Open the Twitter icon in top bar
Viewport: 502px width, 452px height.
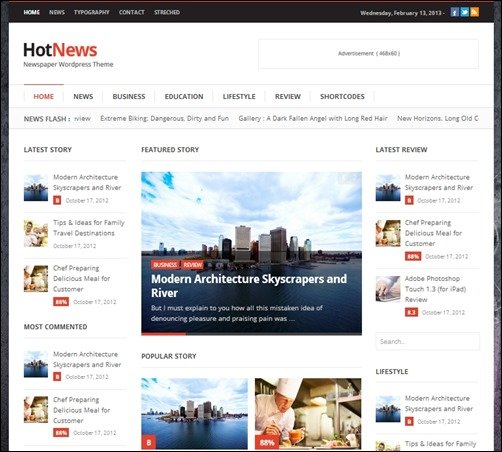pos(465,12)
